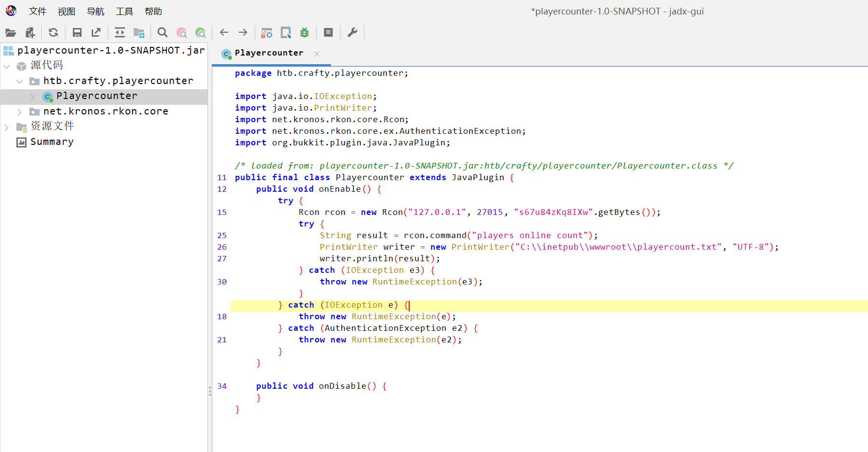
Task: Open the 帮助 menu
Action: [x=153, y=11]
